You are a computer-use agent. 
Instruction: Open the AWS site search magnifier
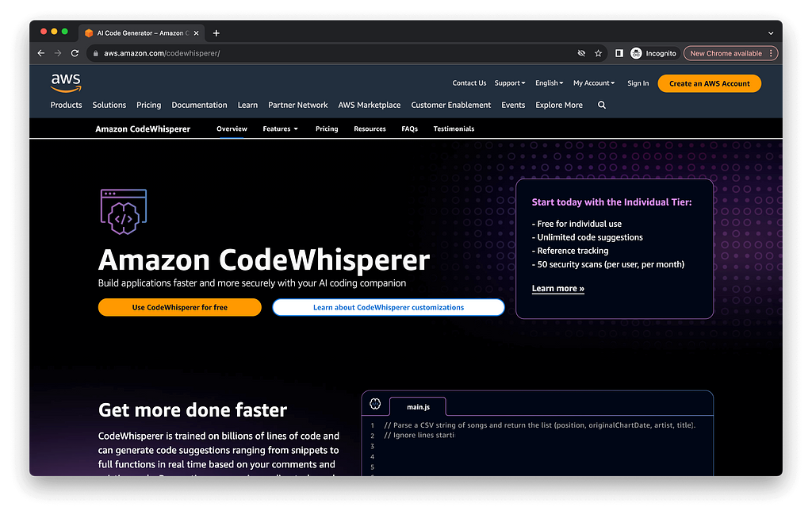click(602, 106)
